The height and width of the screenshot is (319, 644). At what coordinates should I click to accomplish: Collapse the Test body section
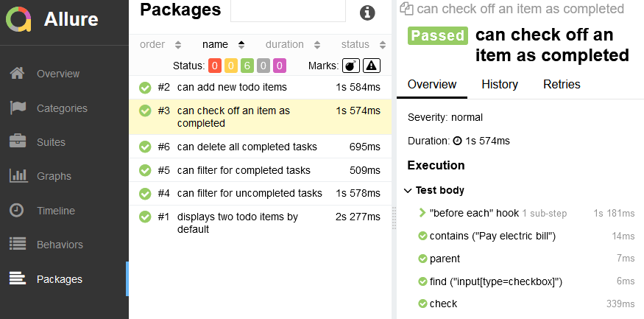(408, 190)
